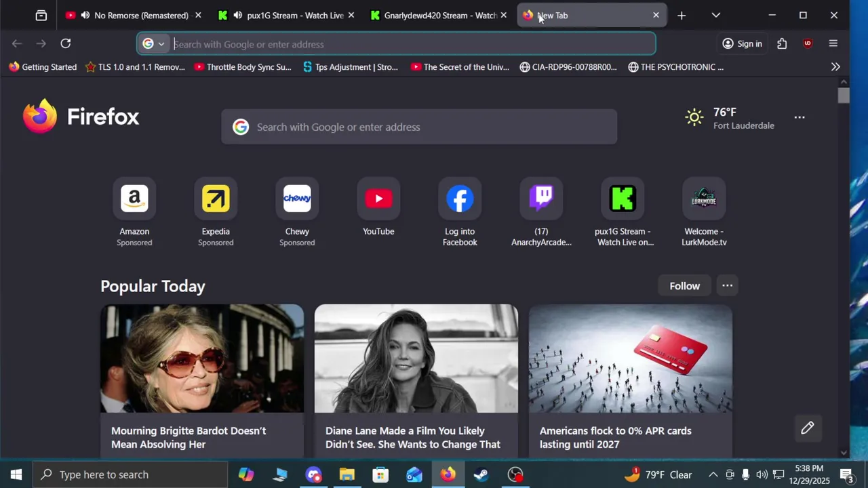Show more bookmarks chevron
The width and height of the screenshot is (868, 488).
click(835, 66)
